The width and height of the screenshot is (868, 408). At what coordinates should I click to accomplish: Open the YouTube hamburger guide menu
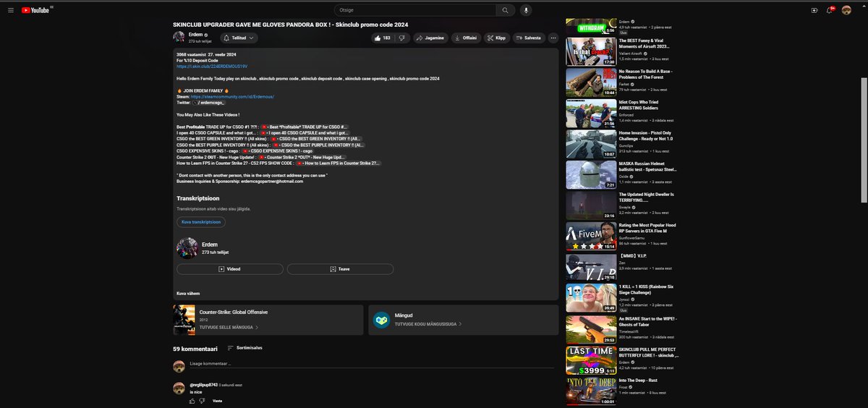click(x=12, y=10)
